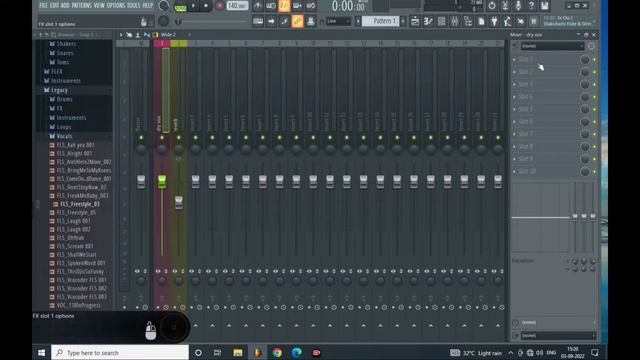Image resolution: width=640 pixels, height=360 pixels.
Task: Toggle typing keyboard to piano icon
Action: tap(258, 21)
